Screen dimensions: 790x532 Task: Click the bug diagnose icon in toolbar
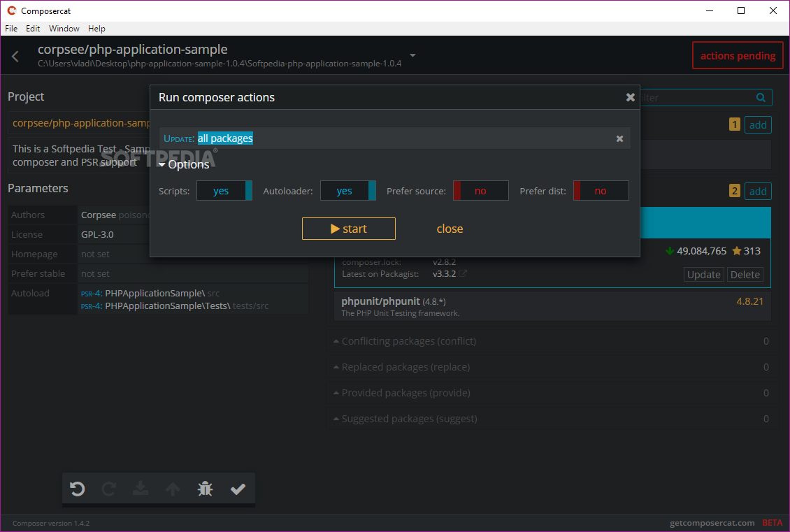point(205,489)
